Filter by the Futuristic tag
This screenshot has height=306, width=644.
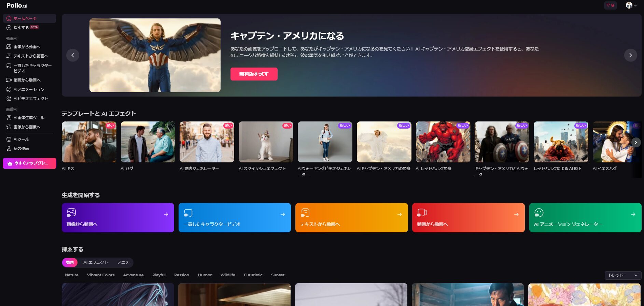coord(253,275)
